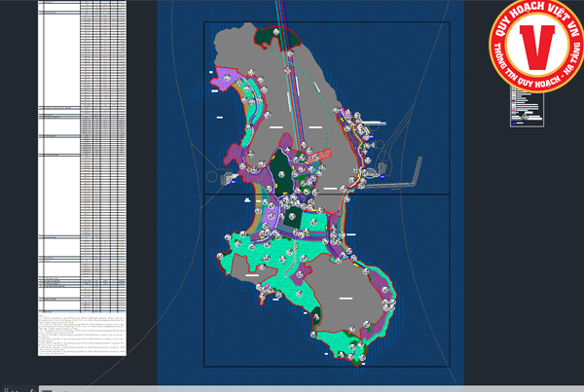584x392 pixels.
Task: Click the blue marker at the west harbor
Action: (x=234, y=182)
